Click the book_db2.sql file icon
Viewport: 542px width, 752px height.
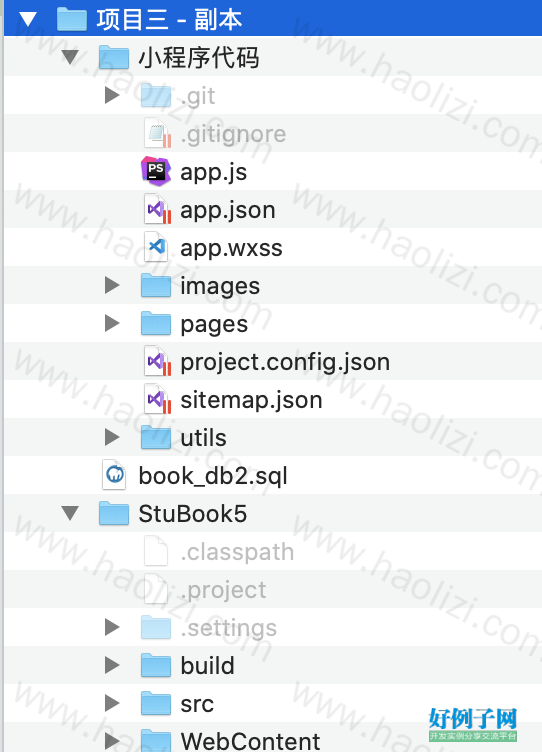(x=114, y=475)
